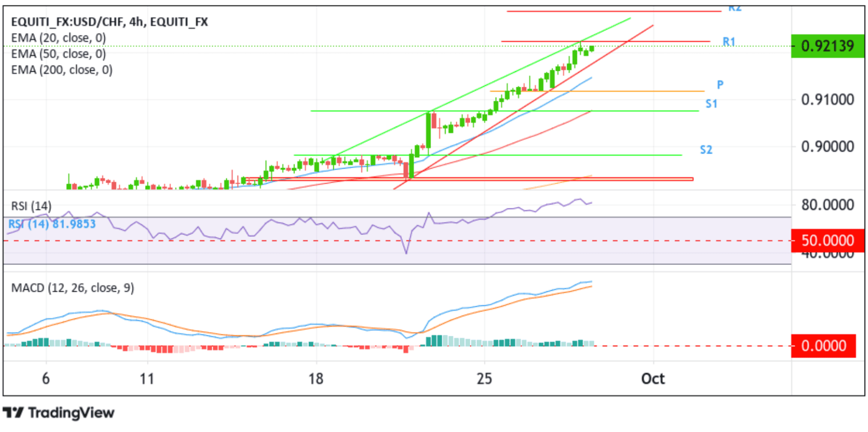Click the RSI 80.0000 axis label
This screenshot has width=868, height=432.
point(827,205)
